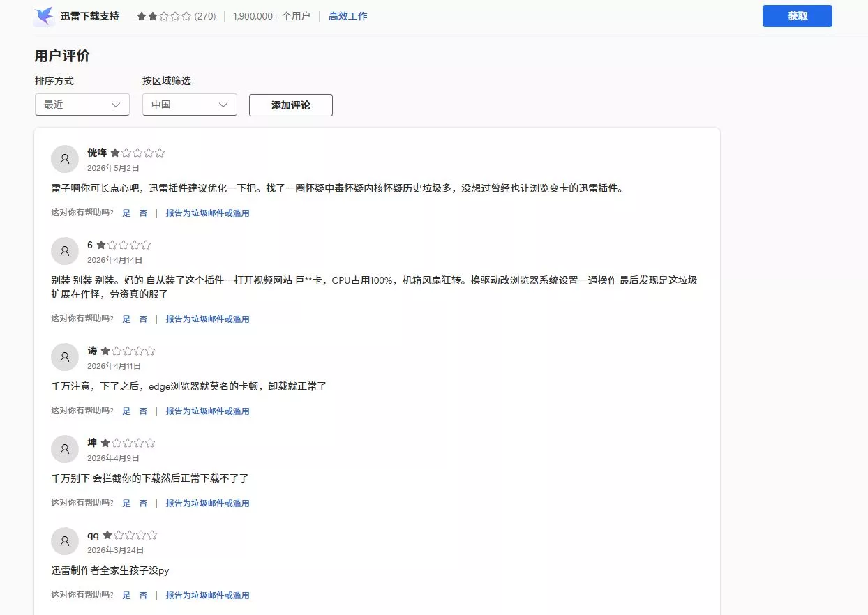Click the reviewer name qq
Screen dimensions: 868x615
[93, 535]
